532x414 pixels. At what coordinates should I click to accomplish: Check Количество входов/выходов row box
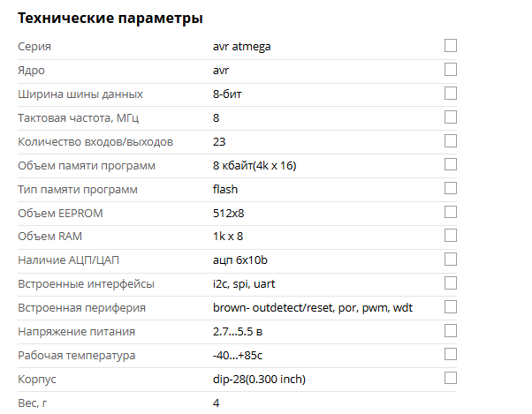click(x=451, y=140)
